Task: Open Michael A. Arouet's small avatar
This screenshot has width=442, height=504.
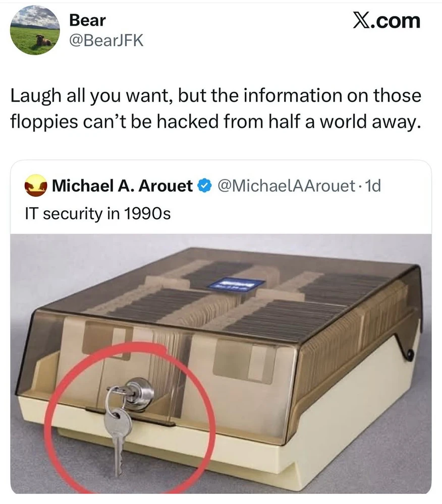Action: click(36, 185)
